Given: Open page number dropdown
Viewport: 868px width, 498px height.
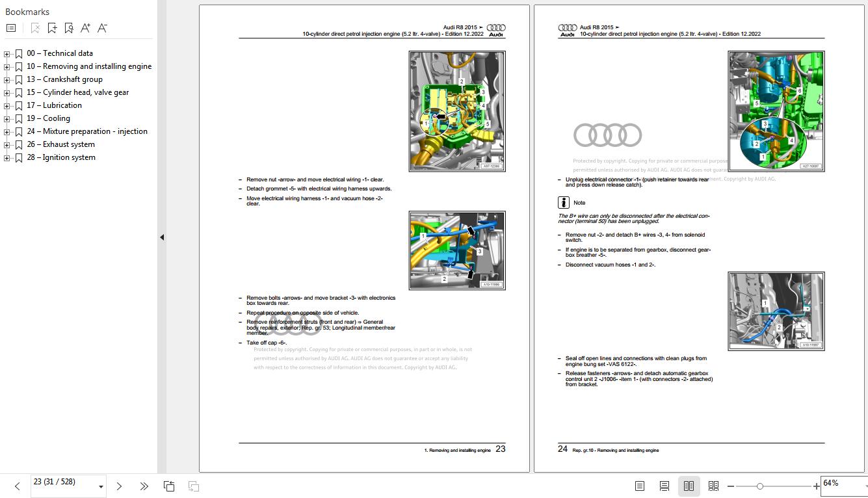Looking at the screenshot, I should point(101,487).
